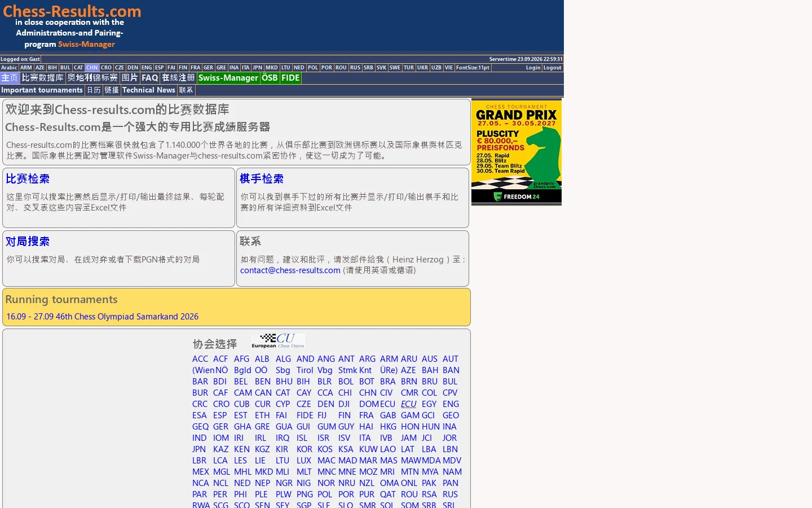Viewport: 812px width, 508px height.
Task: Choose the GER language link
Action: point(208,68)
